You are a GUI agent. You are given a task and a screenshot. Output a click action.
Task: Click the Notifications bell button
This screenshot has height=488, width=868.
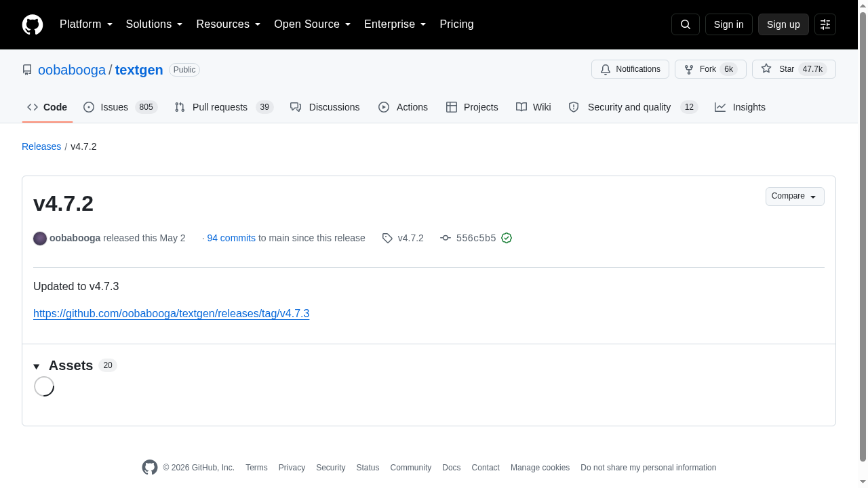point(630,69)
